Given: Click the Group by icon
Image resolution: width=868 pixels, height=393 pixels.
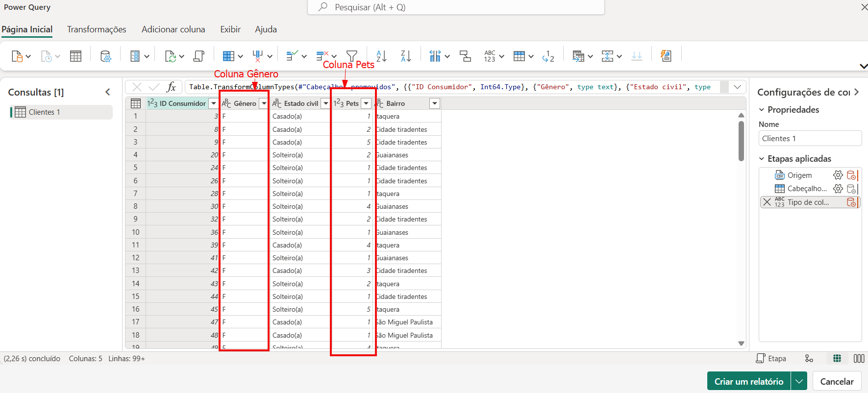Looking at the screenshot, I should pyautogui.click(x=466, y=56).
